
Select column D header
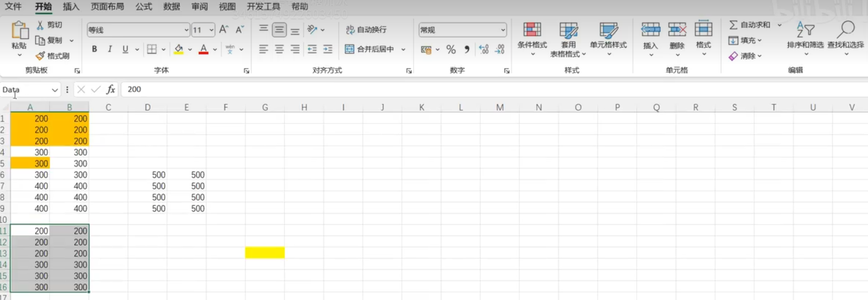[x=147, y=107]
